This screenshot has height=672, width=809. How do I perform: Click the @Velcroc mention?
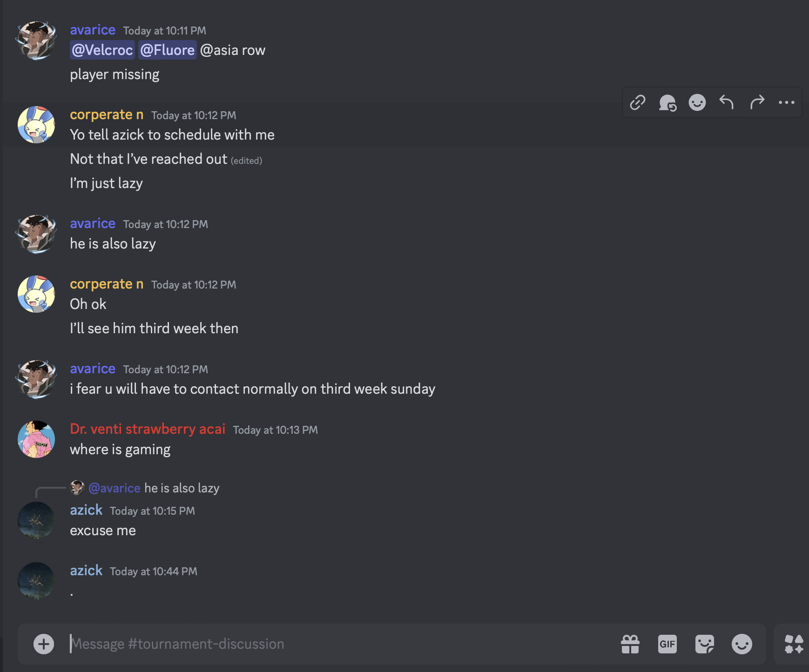click(102, 50)
